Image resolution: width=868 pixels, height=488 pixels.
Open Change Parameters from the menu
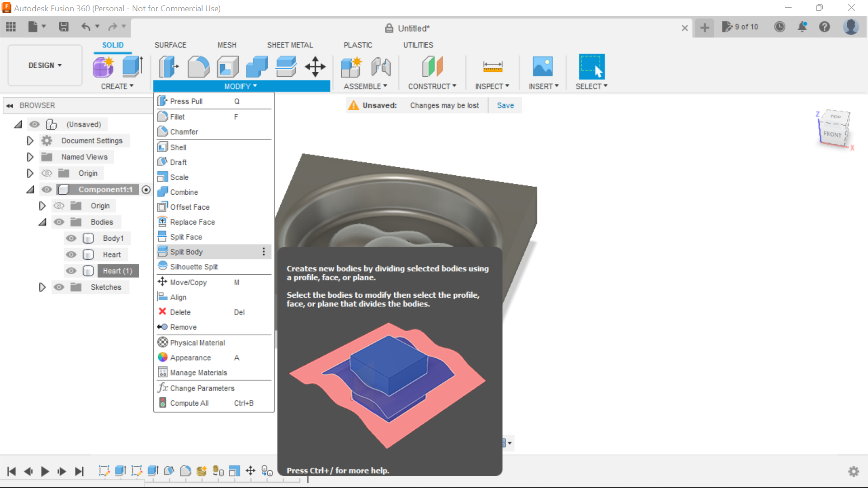(x=202, y=388)
